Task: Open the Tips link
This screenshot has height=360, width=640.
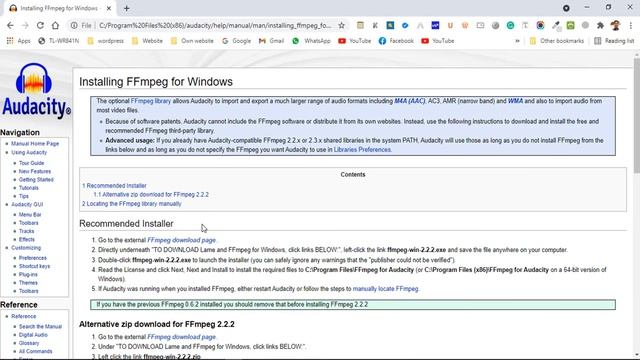Action: [x=24, y=196]
